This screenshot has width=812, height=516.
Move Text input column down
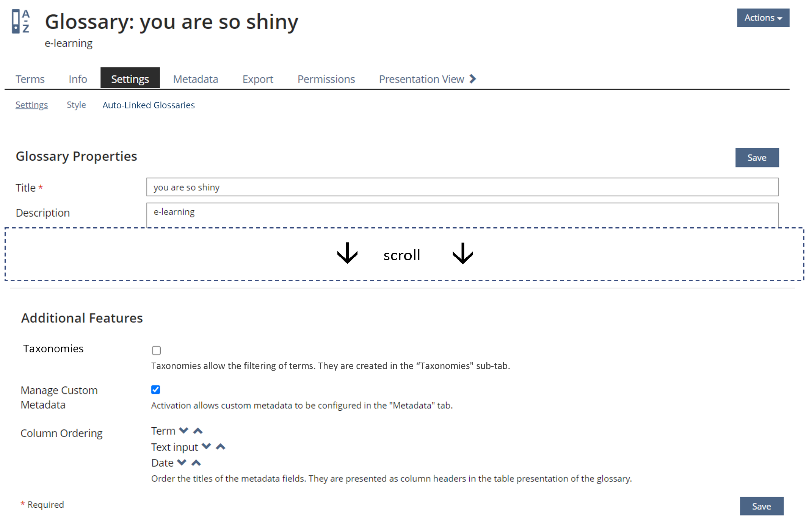click(x=206, y=446)
